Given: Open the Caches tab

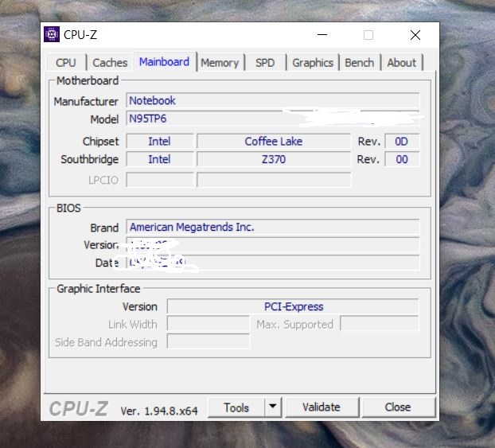Looking at the screenshot, I should (x=110, y=63).
